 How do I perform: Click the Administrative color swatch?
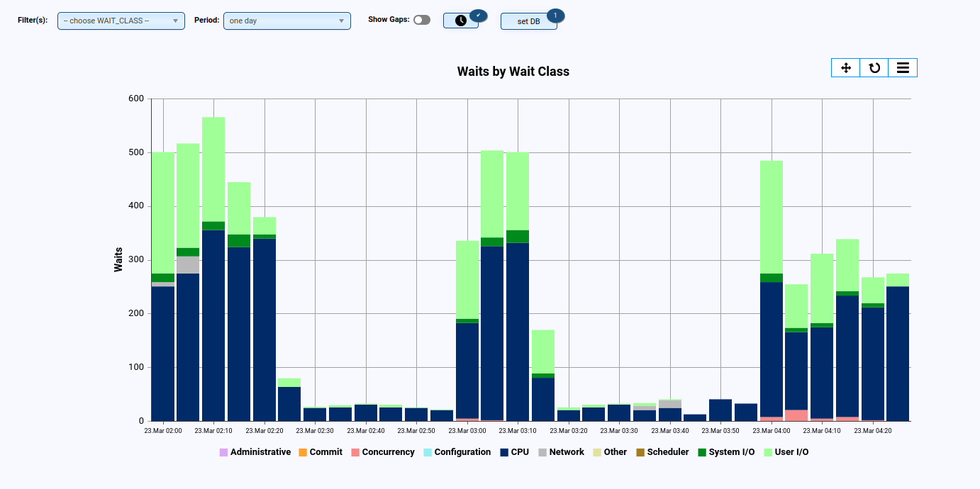(x=223, y=451)
